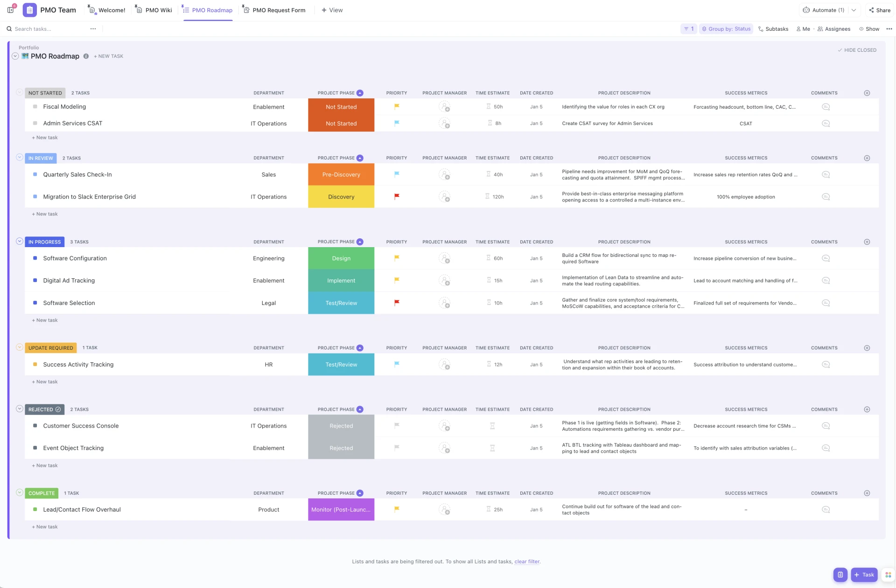Switch to the PMO Wiki tab

pos(157,10)
